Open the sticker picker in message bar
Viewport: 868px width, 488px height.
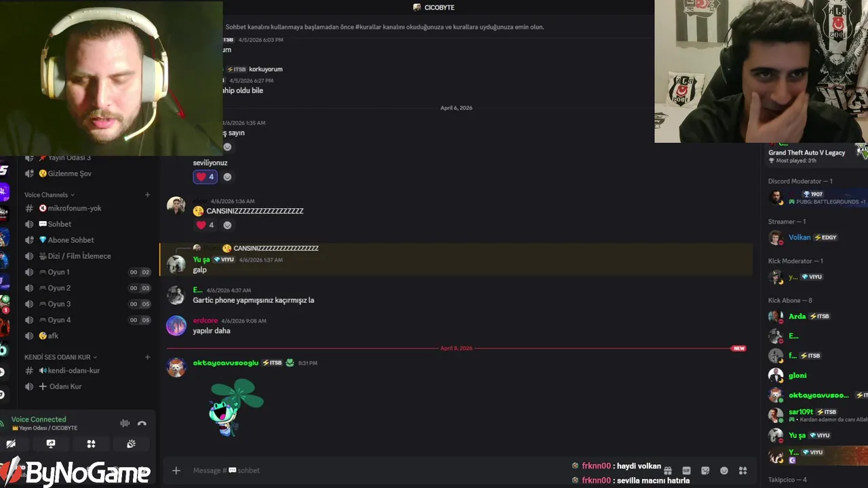[705, 470]
